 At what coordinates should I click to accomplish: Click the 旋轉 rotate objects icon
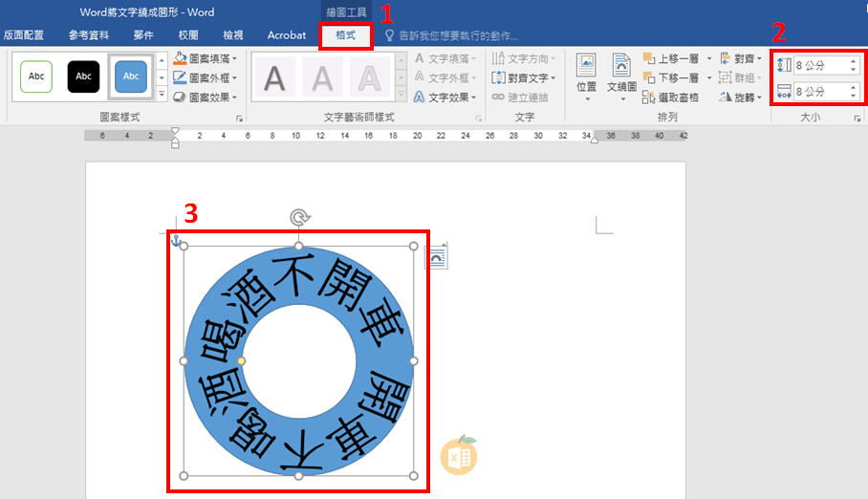coord(726,98)
